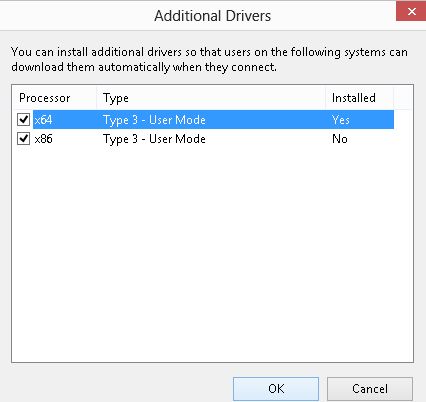Click the OK button
426x402 pixels.
[276, 389]
